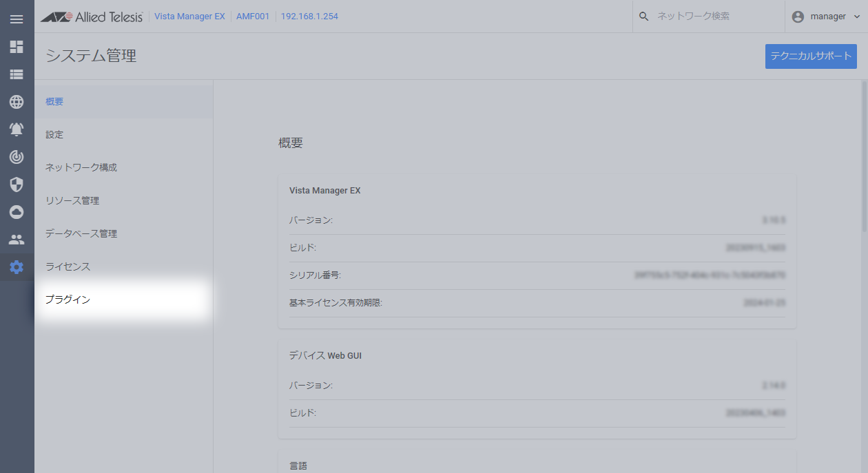The image size is (868, 473).
Task: Open the プラグイン section
Action: [124, 299]
